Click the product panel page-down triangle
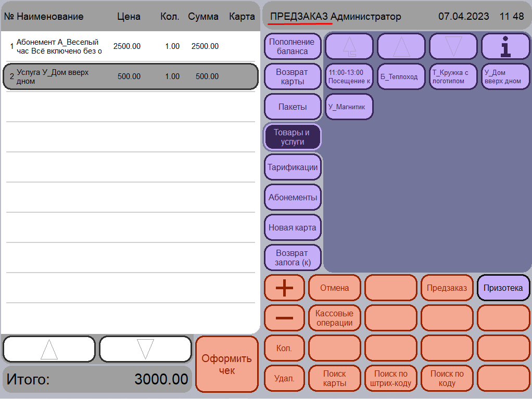532x399 pixels. tap(453, 46)
